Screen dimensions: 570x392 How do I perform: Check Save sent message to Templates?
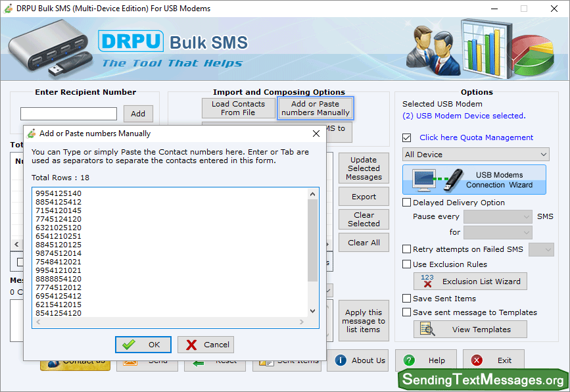(x=407, y=312)
